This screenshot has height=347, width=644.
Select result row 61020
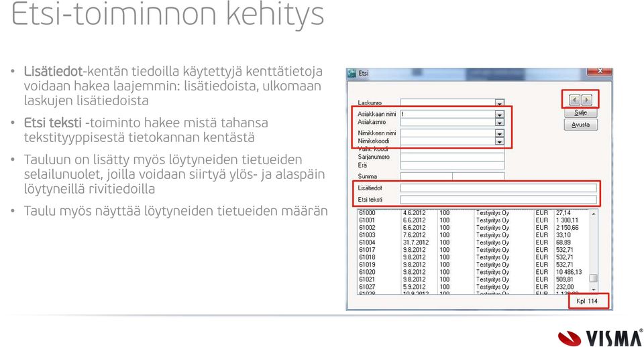pyautogui.click(x=474, y=272)
